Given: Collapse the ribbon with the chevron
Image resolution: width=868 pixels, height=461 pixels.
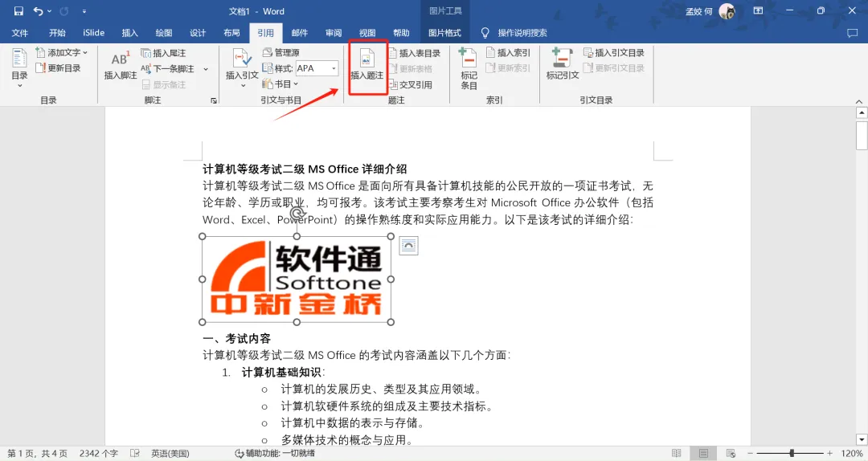Looking at the screenshot, I should click(858, 101).
